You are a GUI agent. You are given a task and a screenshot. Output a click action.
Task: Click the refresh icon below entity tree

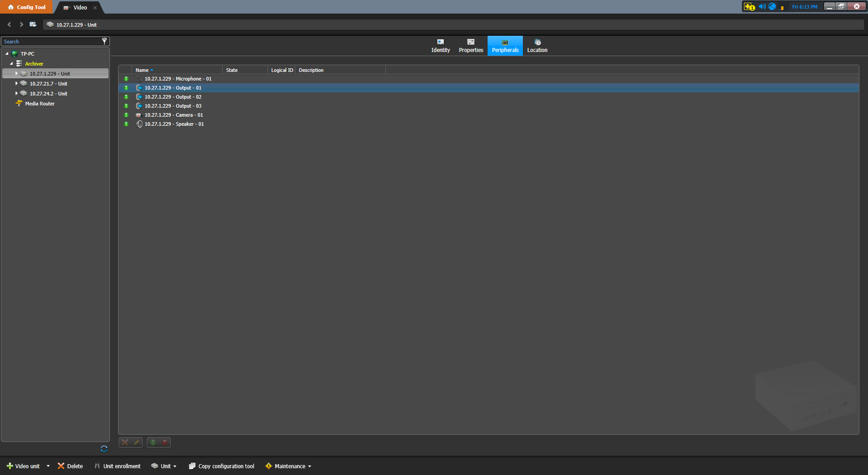click(104, 449)
